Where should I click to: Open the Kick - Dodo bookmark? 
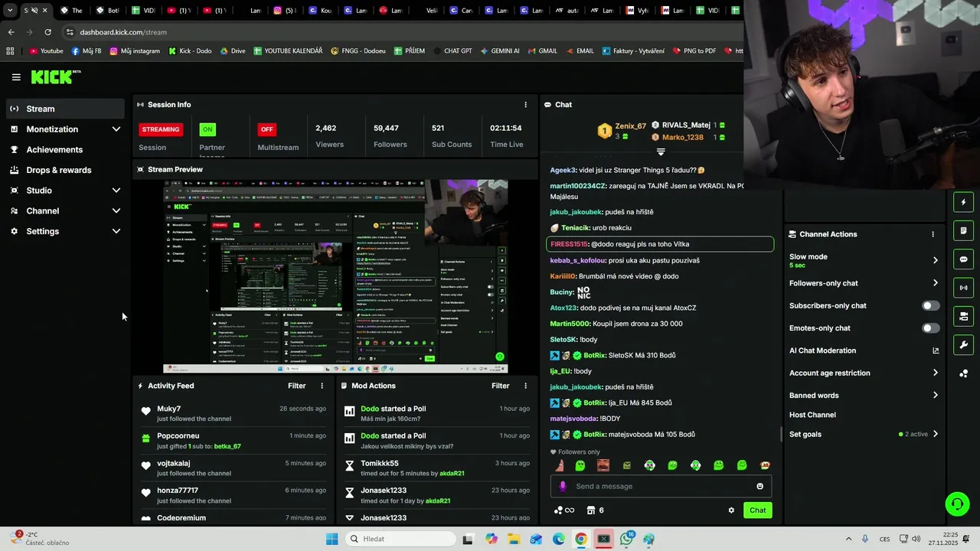189,51
